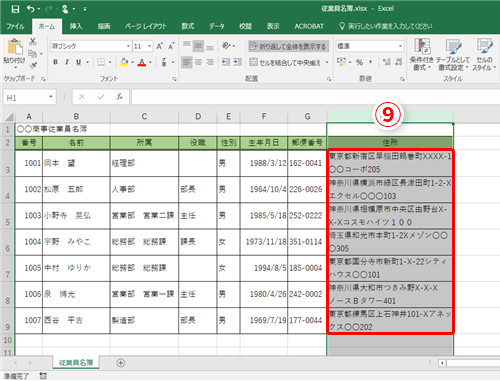Toggle Bold formatting
This screenshot has width=500, height=381.
point(55,62)
